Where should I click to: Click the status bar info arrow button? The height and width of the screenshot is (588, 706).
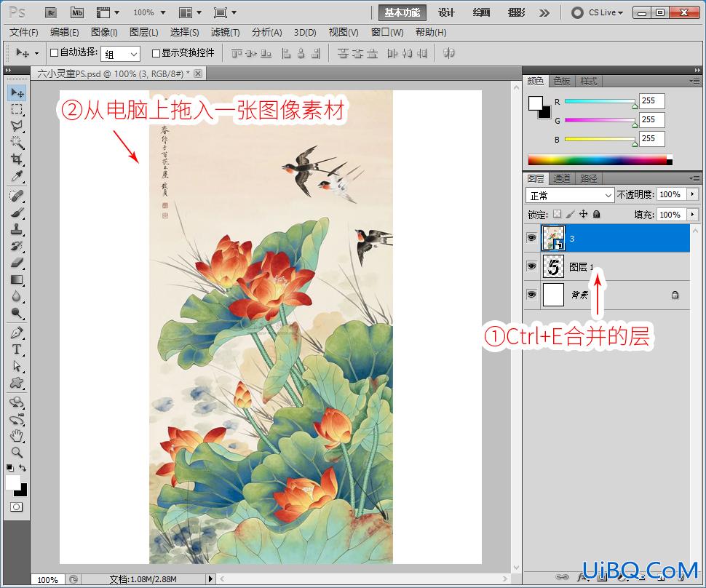(x=210, y=579)
